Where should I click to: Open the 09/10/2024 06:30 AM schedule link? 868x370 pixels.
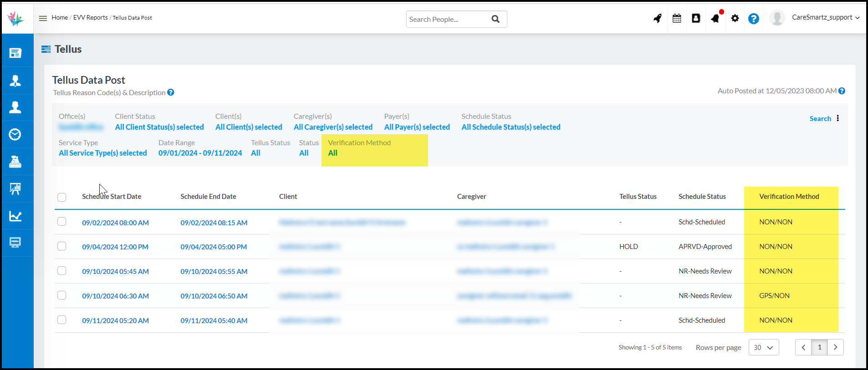click(115, 296)
